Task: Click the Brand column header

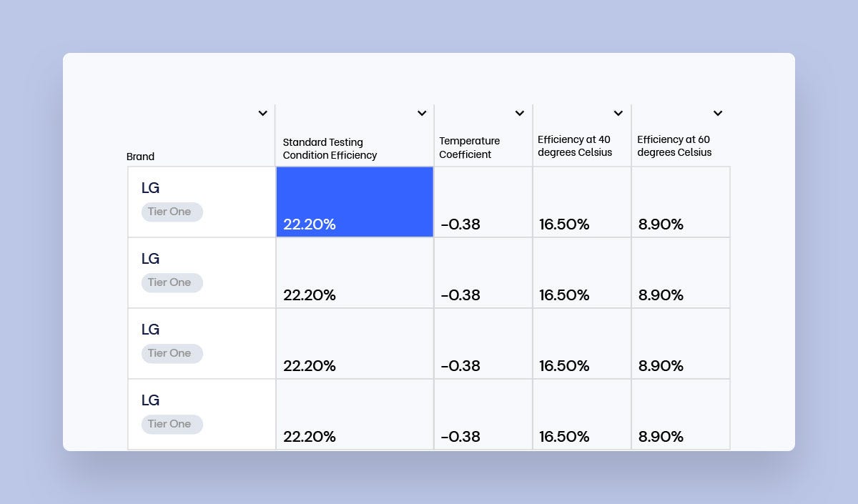Action: pyautogui.click(x=140, y=157)
